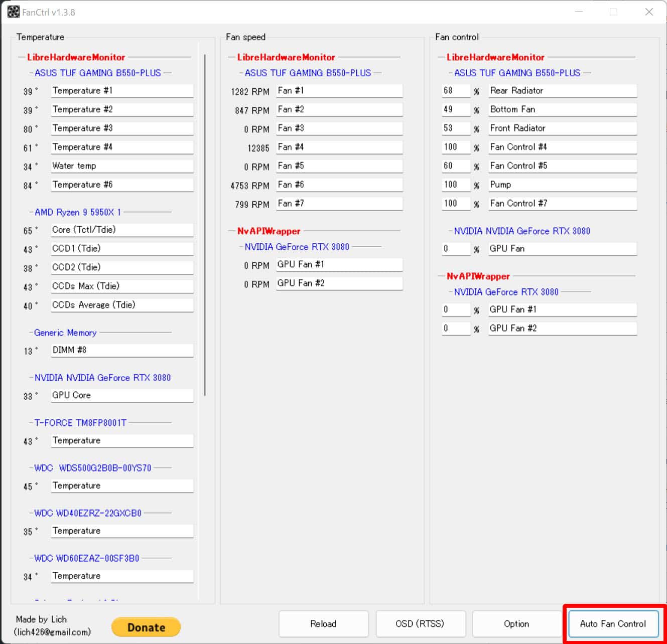
Task: Click Temperature field under WDC WDS500G2B0B-00YS70
Action: 122,486
